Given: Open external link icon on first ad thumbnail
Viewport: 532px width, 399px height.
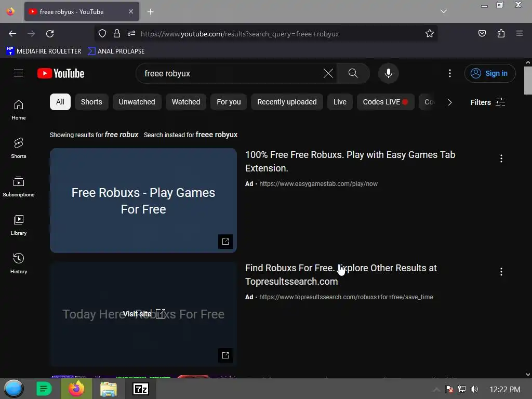Looking at the screenshot, I should (x=225, y=242).
